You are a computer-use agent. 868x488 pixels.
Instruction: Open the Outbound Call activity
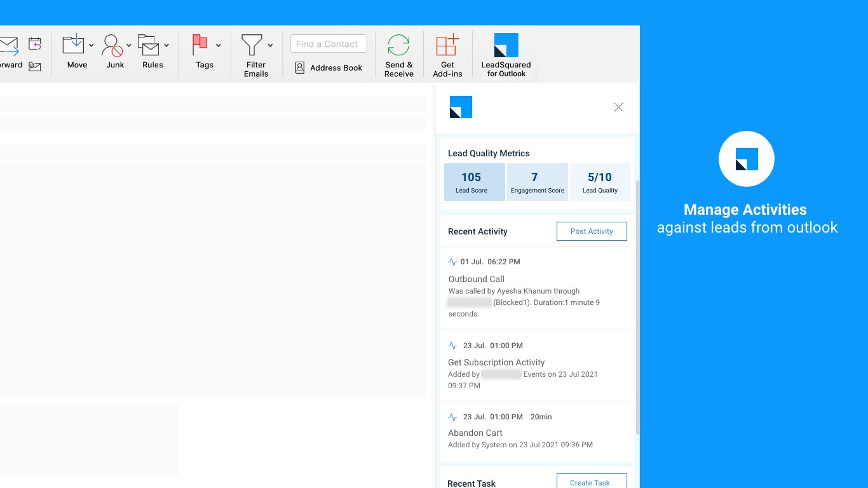click(476, 279)
